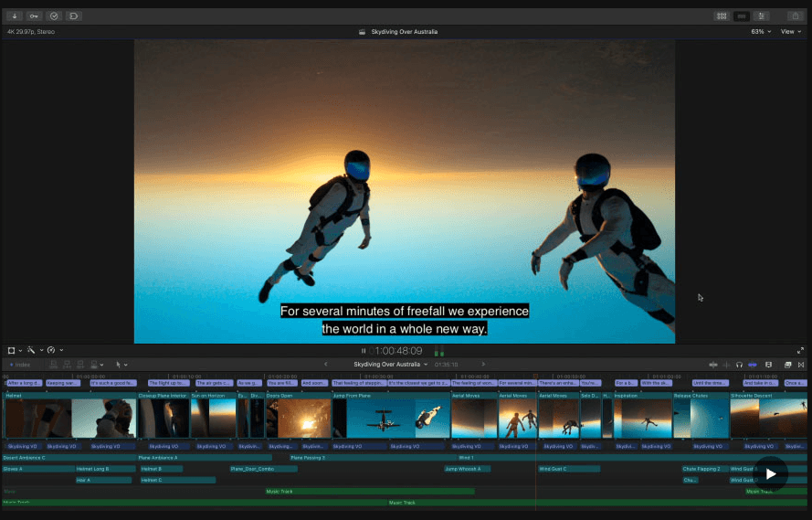The image size is (812, 520).
Task: Open the View options dropdown
Action: tap(790, 31)
